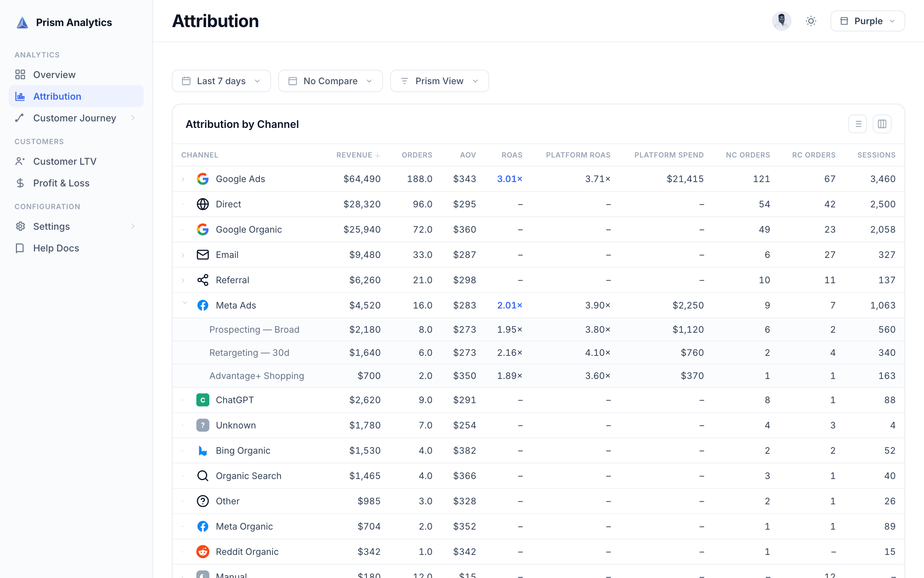Open the No Compare dropdown

pyautogui.click(x=331, y=81)
